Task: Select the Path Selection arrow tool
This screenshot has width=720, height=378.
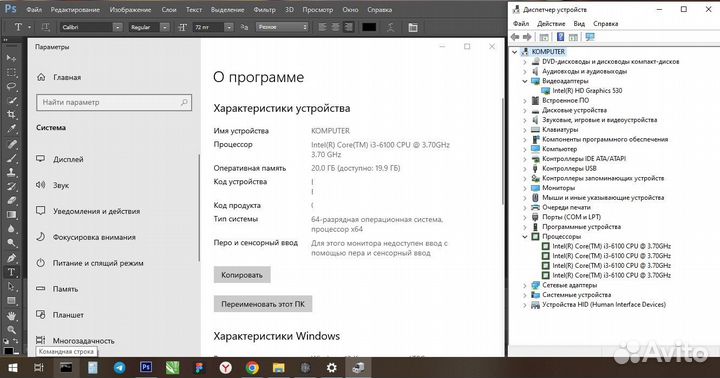Action: 11,287
